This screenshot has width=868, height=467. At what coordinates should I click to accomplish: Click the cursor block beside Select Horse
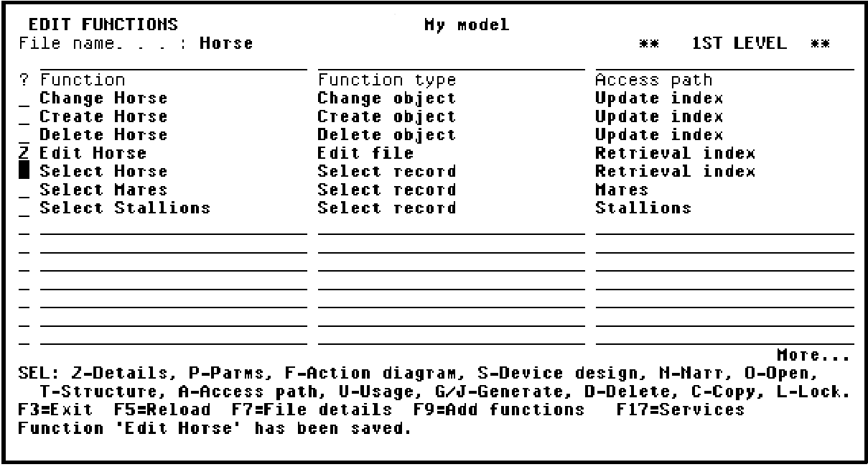click(25, 172)
